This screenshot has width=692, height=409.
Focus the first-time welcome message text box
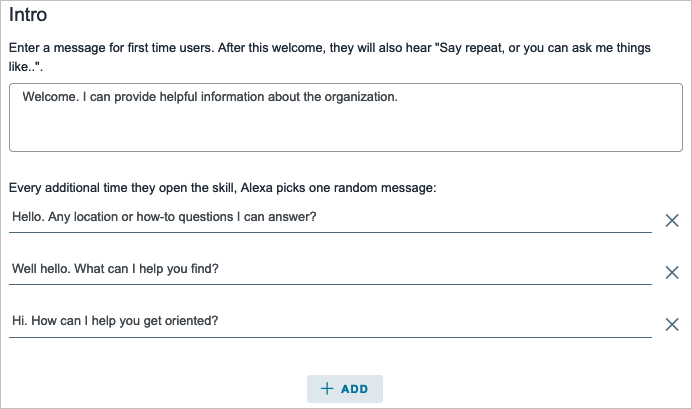point(345,117)
